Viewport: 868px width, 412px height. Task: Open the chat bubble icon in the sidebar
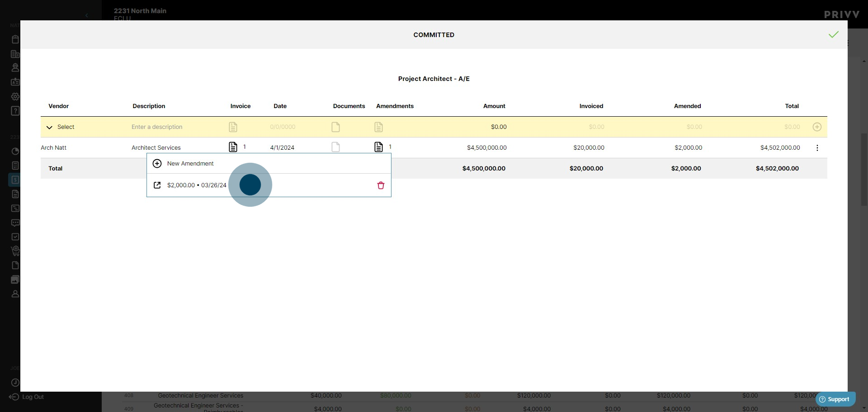pos(15,223)
